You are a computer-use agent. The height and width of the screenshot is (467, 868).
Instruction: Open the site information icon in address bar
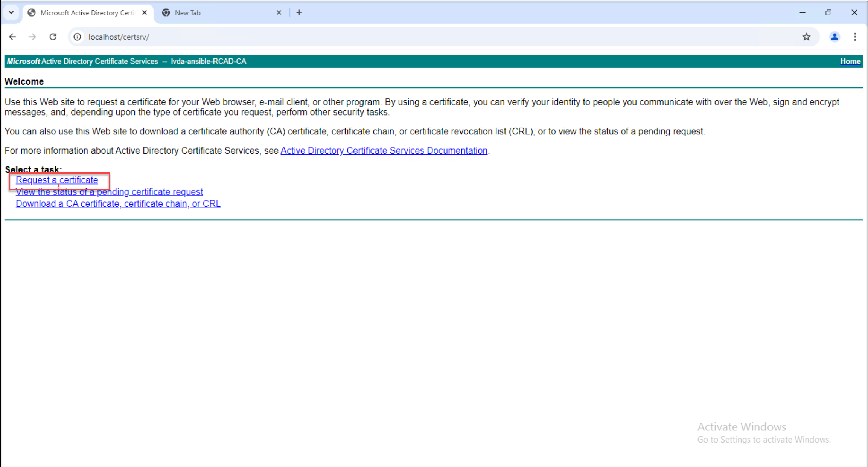pos(77,37)
